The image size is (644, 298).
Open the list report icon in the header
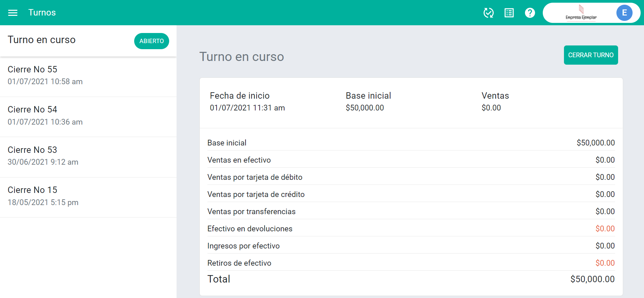509,13
